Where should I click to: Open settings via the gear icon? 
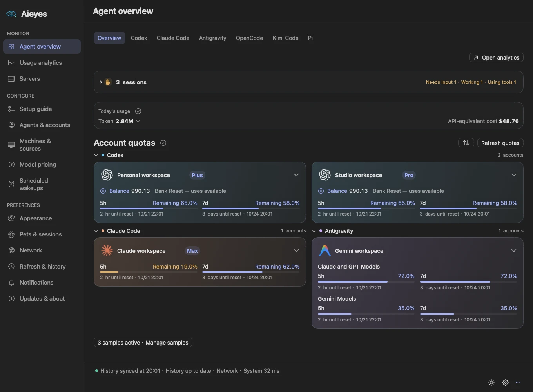pyautogui.click(x=506, y=383)
